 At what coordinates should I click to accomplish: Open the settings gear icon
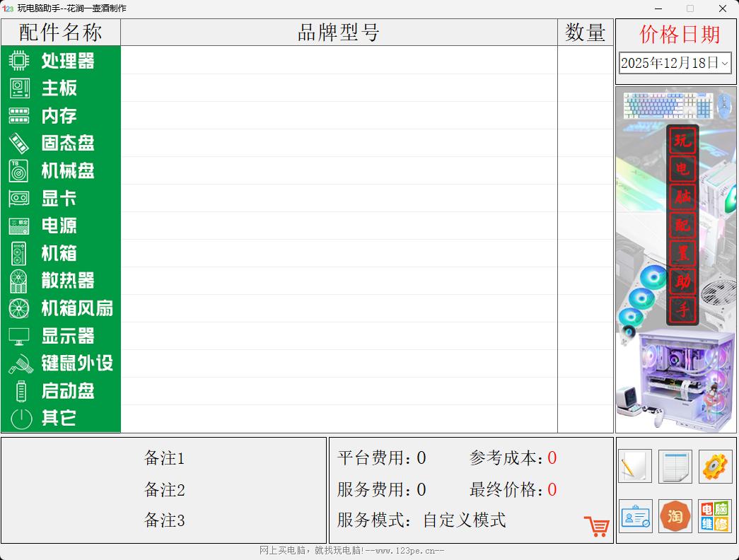click(x=714, y=467)
